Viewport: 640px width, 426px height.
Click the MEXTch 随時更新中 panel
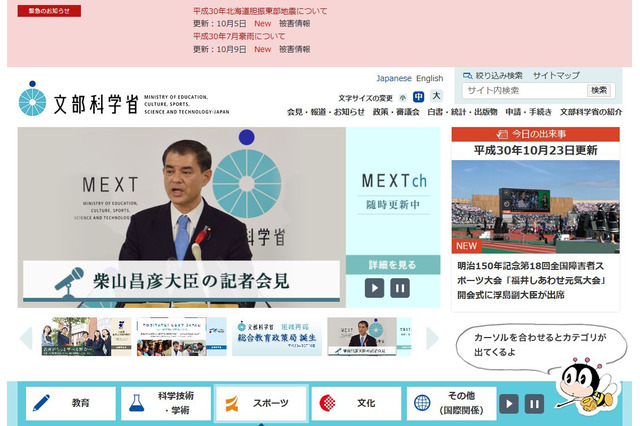pos(393,192)
